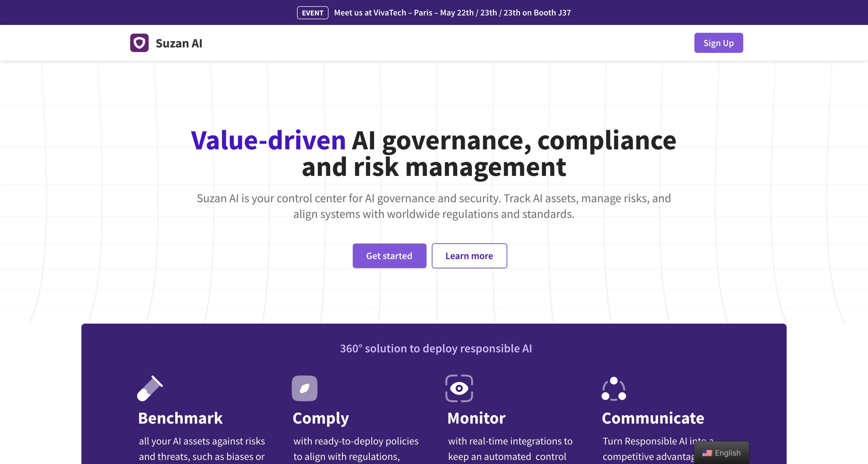Click 'with ready-to-deploy policies' text
This screenshot has width=868, height=464.
(356, 441)
